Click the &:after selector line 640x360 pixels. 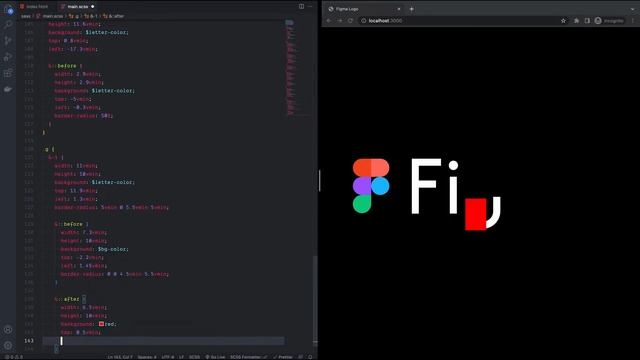tap(70, 299)
